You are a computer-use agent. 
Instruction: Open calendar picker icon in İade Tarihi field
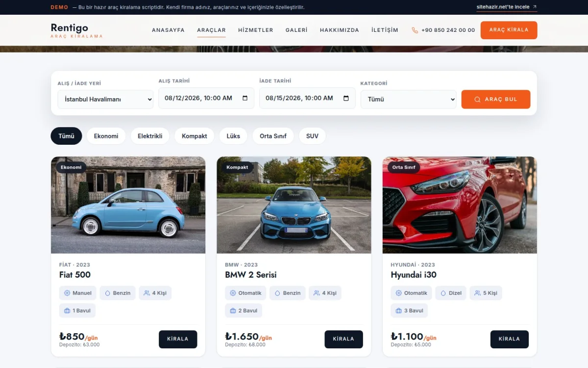tap(346, 98)
